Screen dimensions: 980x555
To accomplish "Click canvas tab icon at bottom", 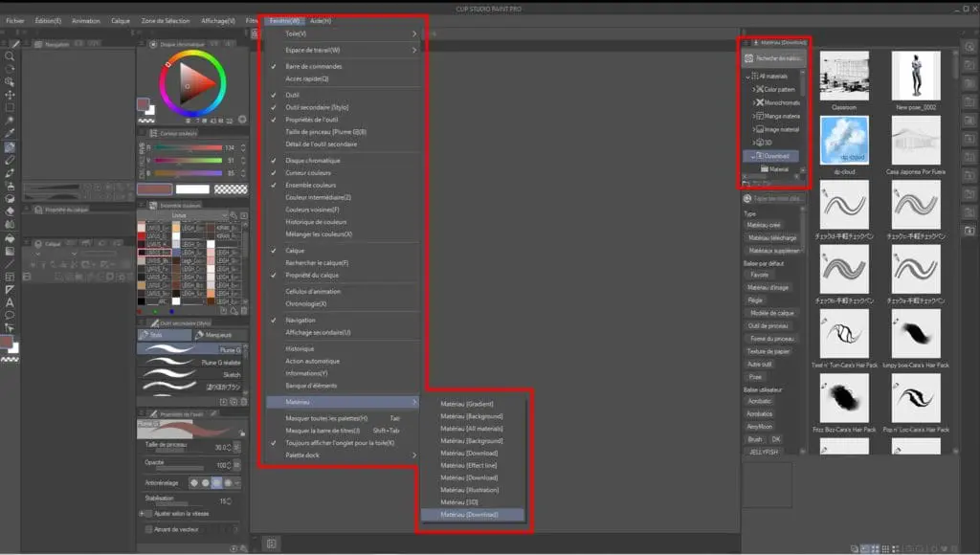I will (271, 544).
